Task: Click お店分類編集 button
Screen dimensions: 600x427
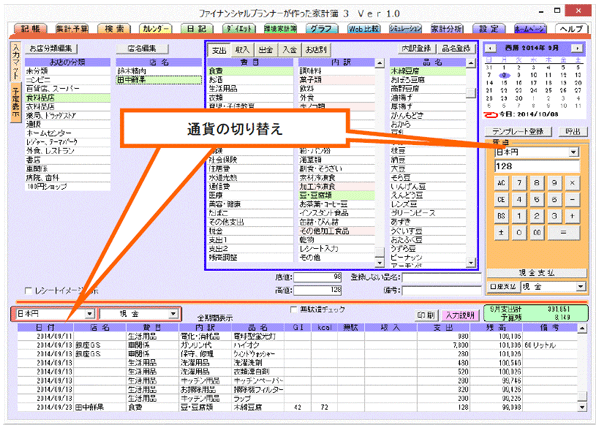Action: [x=51, y=49]
